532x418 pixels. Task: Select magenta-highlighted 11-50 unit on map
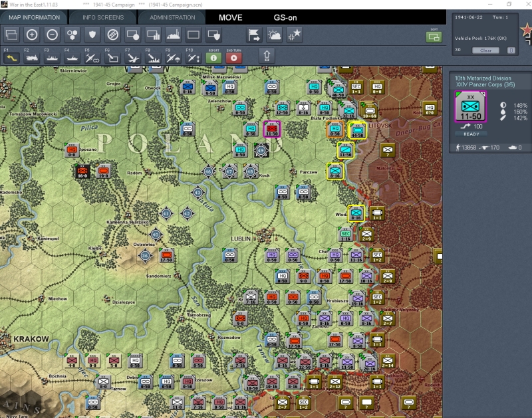[272, 129]
